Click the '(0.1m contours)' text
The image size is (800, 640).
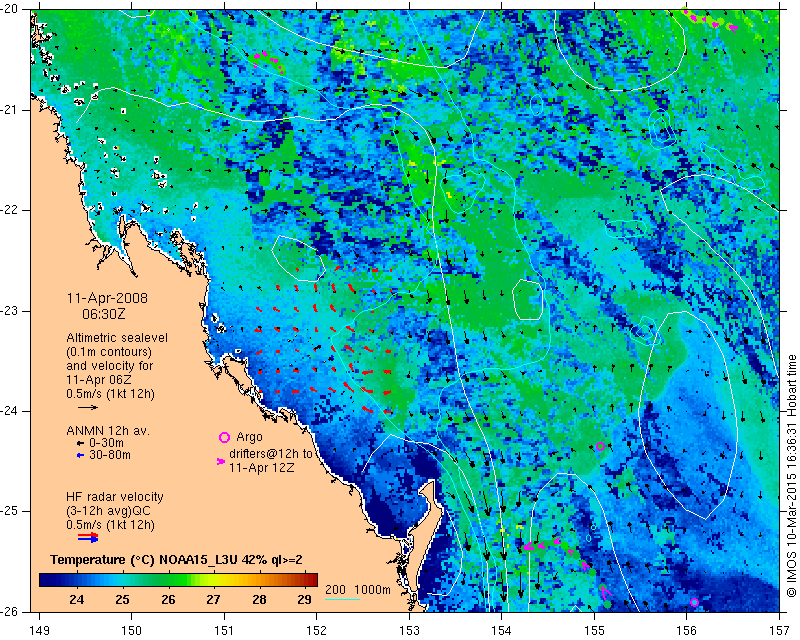pyautogui.click(x=109, y=352)
